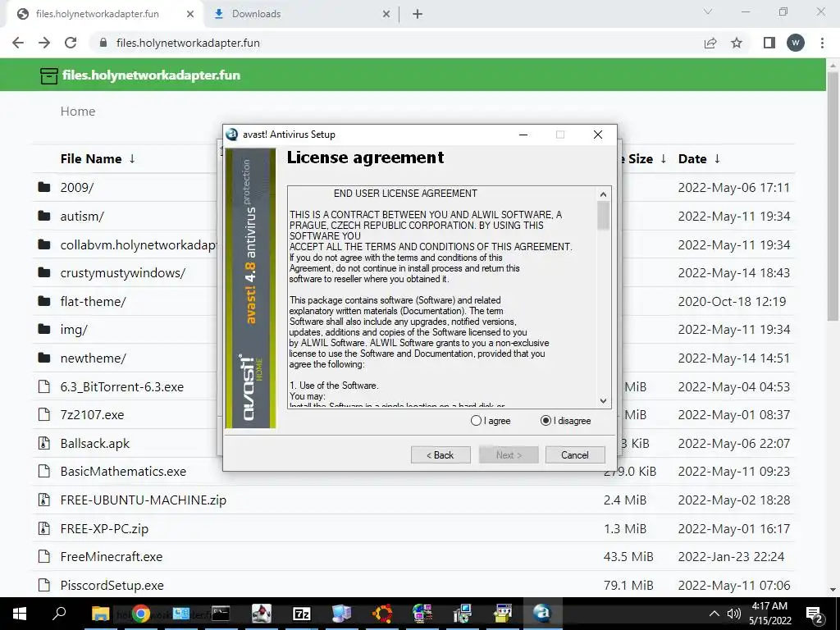
Task: Download 7z2107.exe file
Action: coord(92,414)
